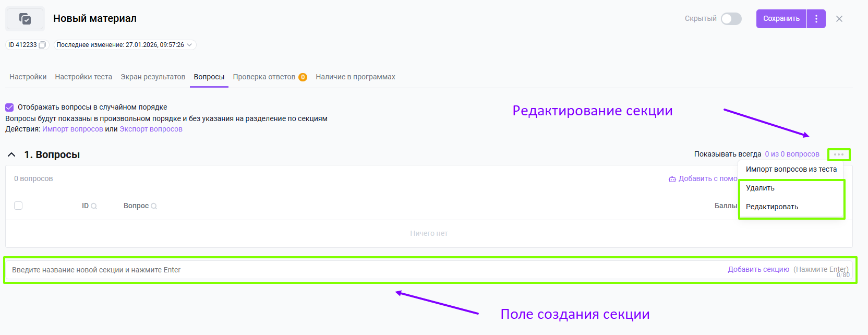This screenshot has width=868, height=335.
Task: Click the Баллы column header
Action: coord(726,206)
